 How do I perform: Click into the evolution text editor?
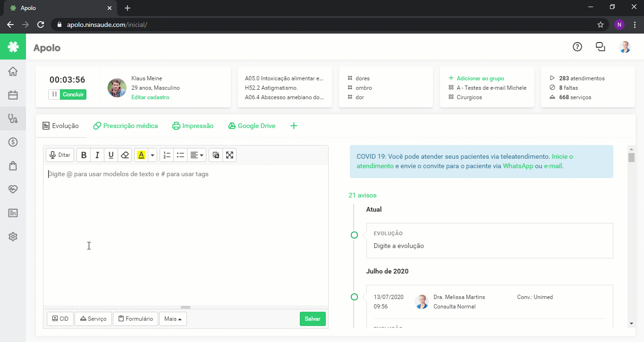tap(186, 235)
